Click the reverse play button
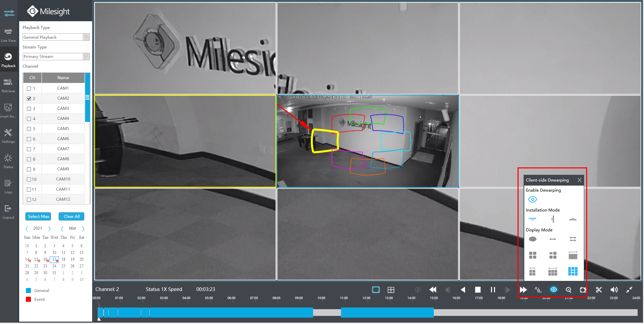The height and width of the screenshot is (324, 644). point(463,290)
